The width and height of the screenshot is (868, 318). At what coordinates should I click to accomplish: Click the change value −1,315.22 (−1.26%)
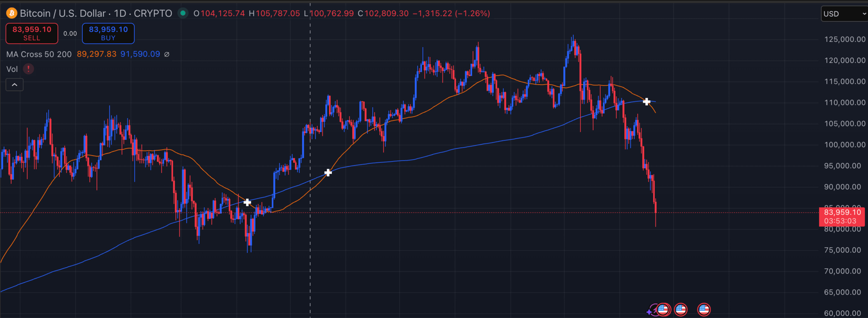coord(451,14)
